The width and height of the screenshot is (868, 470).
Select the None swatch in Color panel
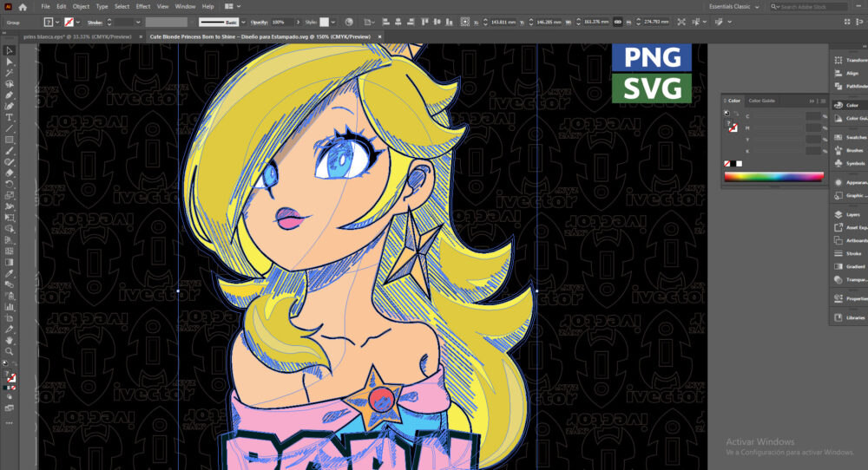(x=727, y=164)
